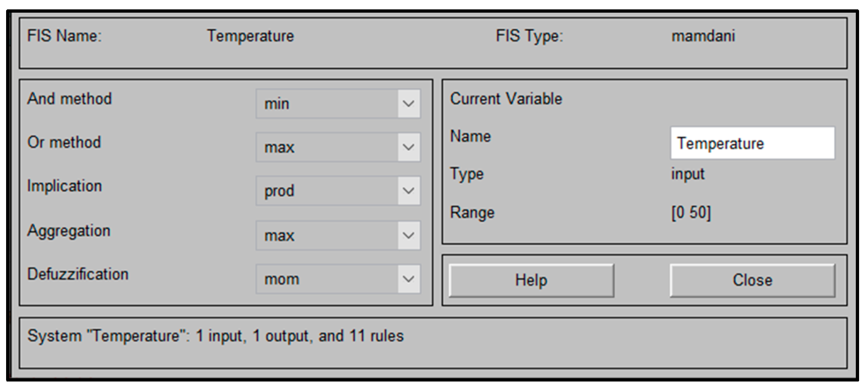
Task: Click the "FIS Type:" label
Action: [529, 36]
